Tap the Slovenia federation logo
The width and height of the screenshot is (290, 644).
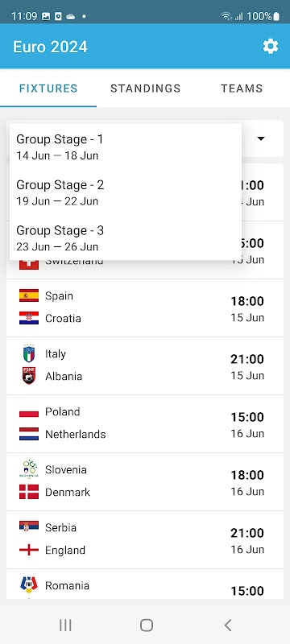[29, 469]
